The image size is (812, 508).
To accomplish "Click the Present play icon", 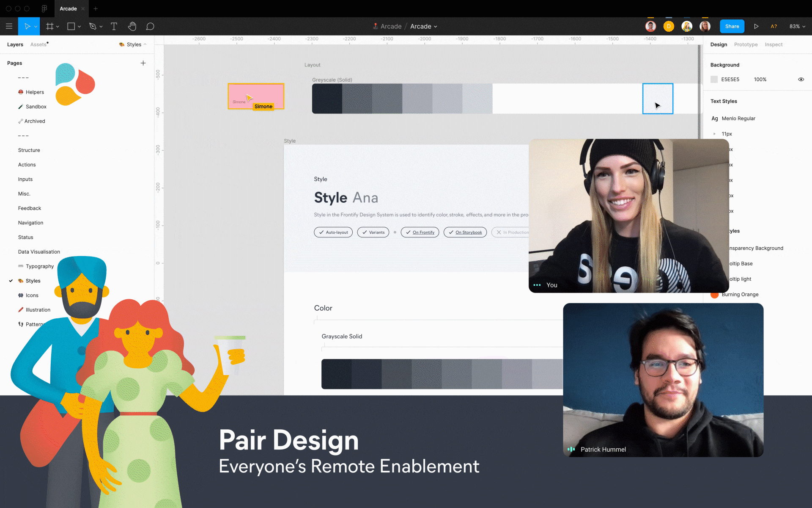I will tap(756, 26).
